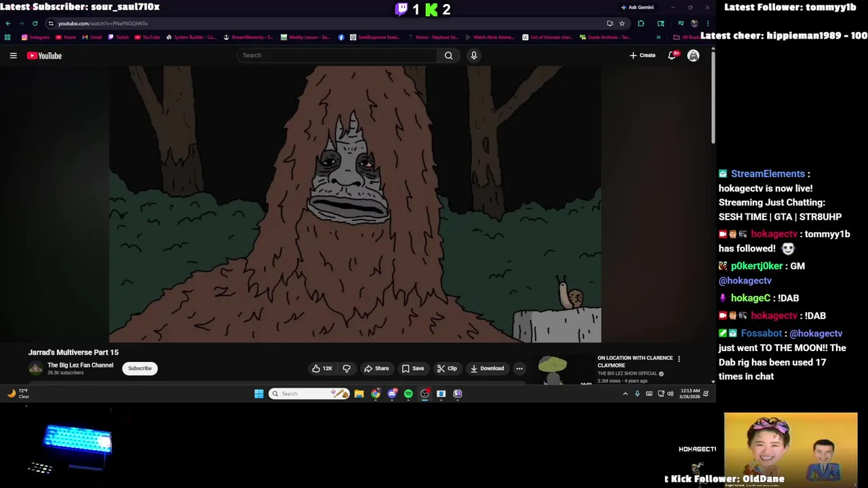This screenshot has height=488, width=868.
Task: Open the Twitch bookmark
Action: click(119, 37)
